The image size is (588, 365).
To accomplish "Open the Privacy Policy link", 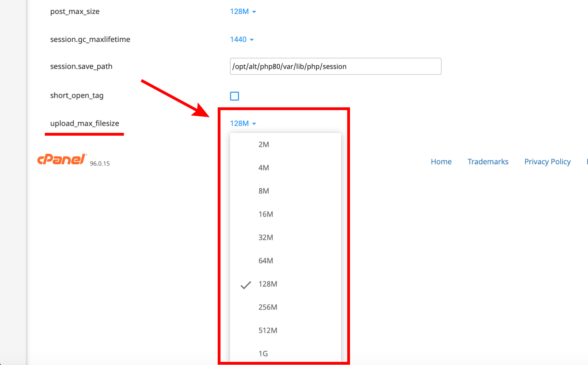I will 547,162.
